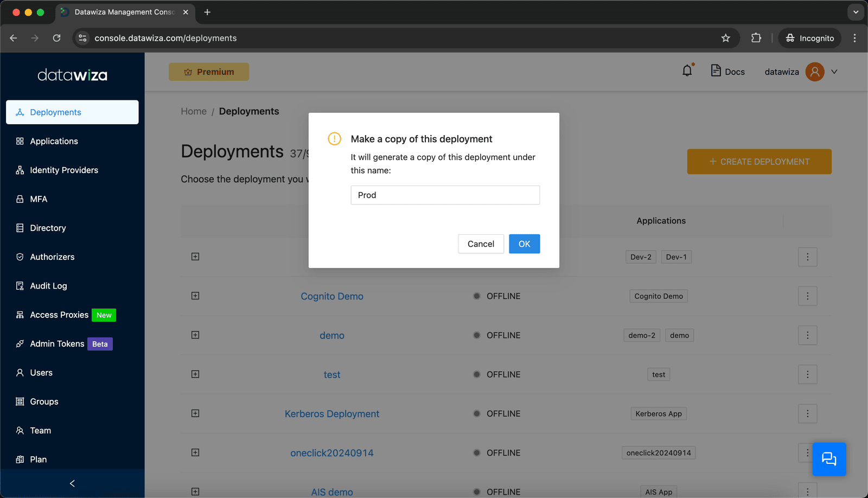Viewport: 868px width, 498px height.
Task: Open the Docs page icon
Action: coord(716,71)
